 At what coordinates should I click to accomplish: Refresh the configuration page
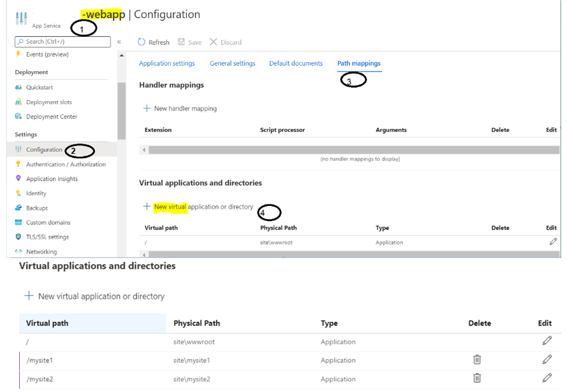153,42
